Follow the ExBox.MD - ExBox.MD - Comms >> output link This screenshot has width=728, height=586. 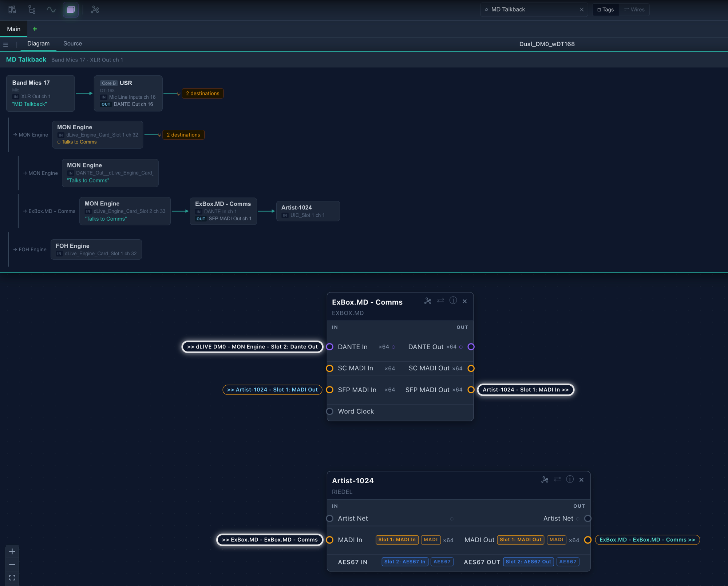pos(647,540)
